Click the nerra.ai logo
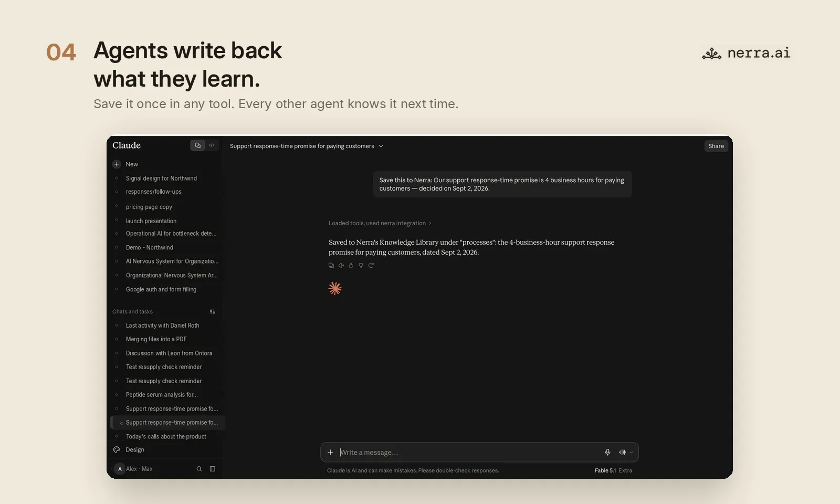 point(746,53)
